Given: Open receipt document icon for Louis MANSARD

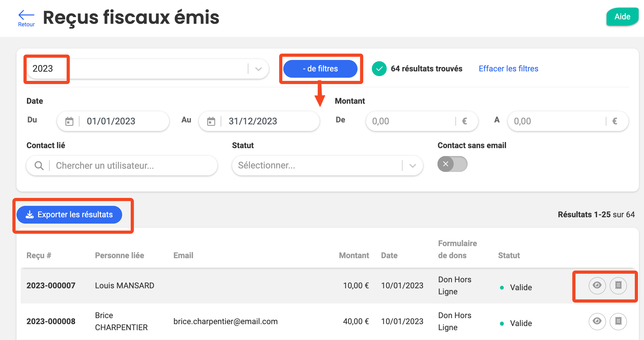Looking at the screenshot, I should pos(618,285).
